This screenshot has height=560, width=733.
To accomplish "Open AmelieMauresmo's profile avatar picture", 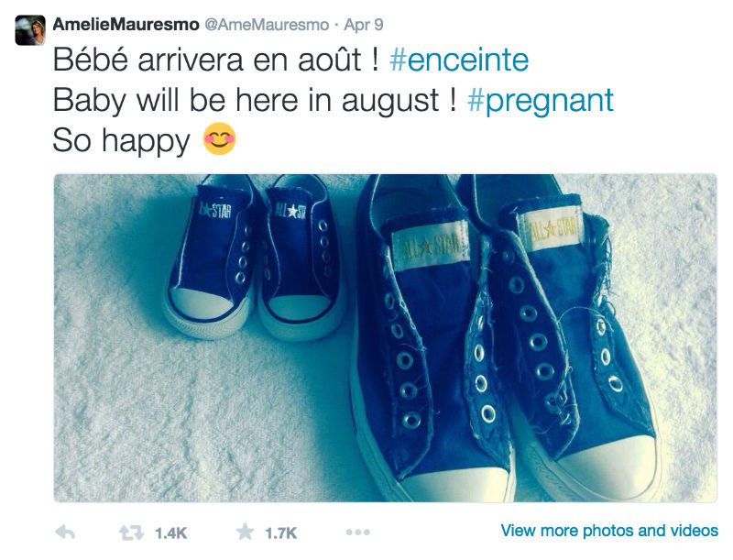I will pyautogui.click(x=30, y=30).
